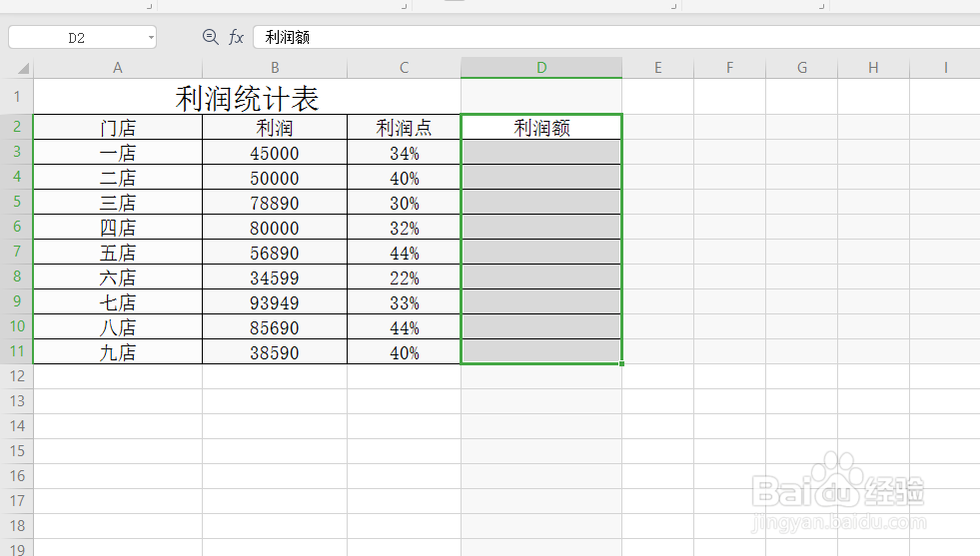Click the 利润点 header cell
The height and width of the screenshot is (556, 980).
(404, 128)
